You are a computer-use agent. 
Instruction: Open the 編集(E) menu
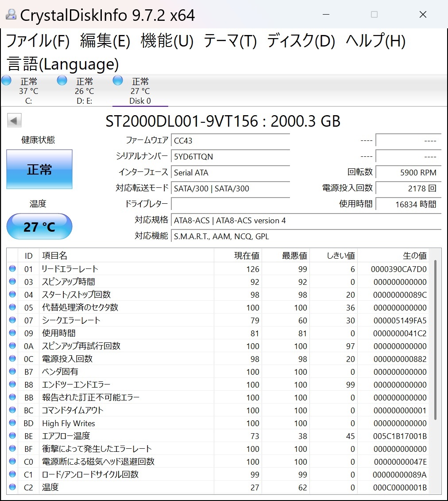[105, 41]
